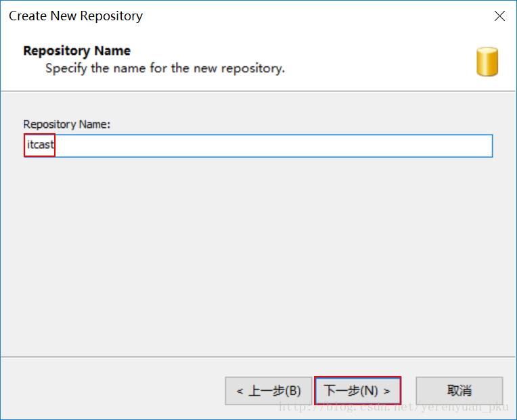Image resolution: width=517 pixels, height=420 pixels.
Task: Cancel the wizard with 取消 button
Action: pyautogui.click(x=459, y=391)
